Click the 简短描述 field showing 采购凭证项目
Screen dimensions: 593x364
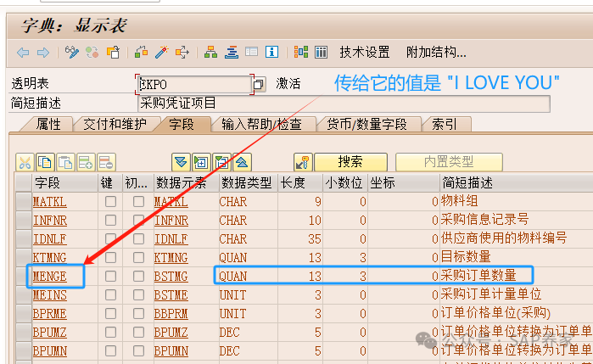click(x=344, y=104)
